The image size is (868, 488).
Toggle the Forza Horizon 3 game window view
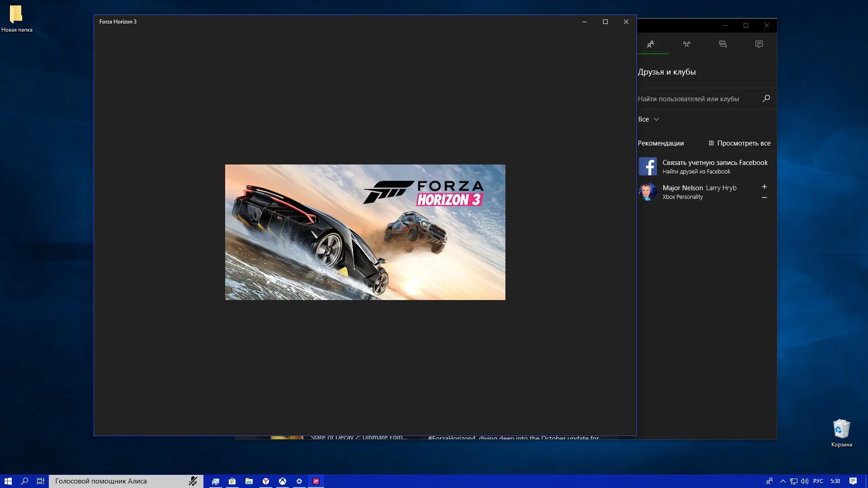[x=605, y=21]
